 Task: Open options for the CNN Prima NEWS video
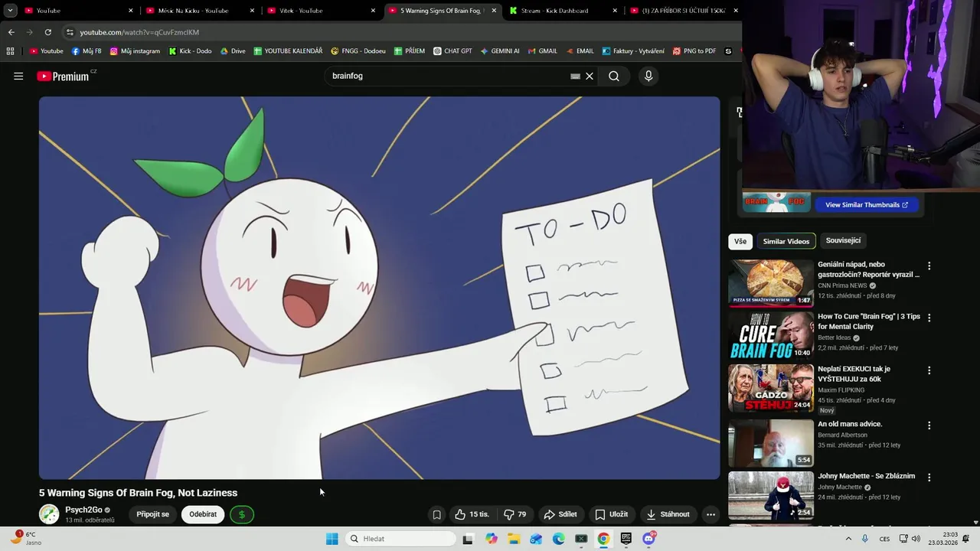click(929, 266)
